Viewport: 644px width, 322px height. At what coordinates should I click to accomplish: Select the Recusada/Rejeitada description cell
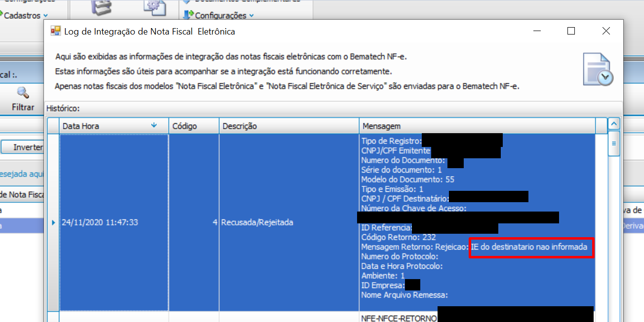[289, 222]
